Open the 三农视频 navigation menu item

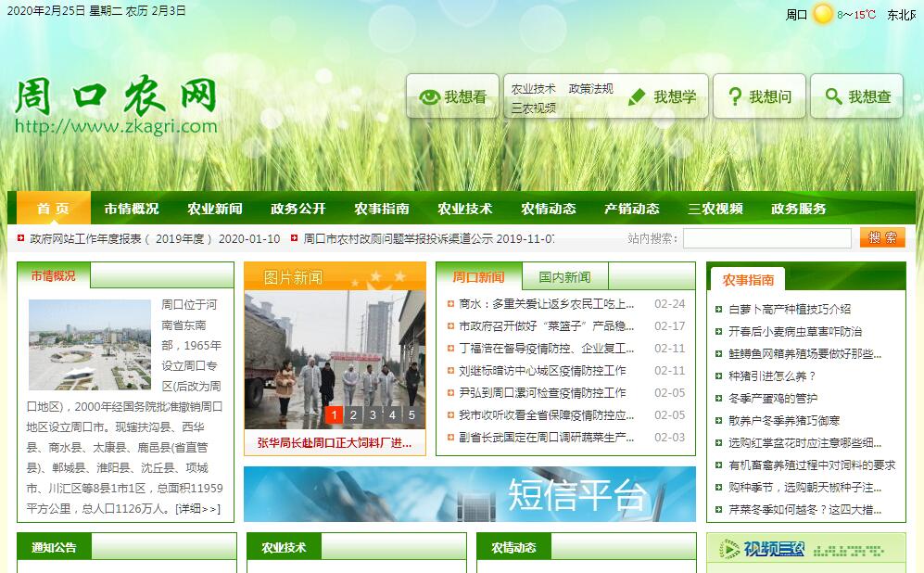click(715, 209)
